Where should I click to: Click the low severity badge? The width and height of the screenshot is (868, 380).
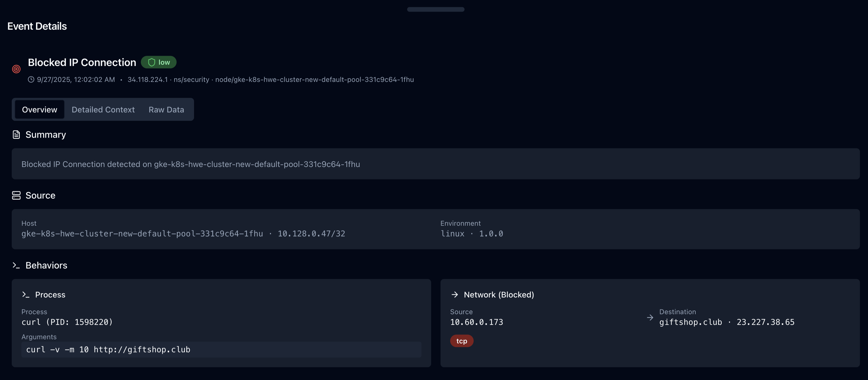click(x=159, y=62)
